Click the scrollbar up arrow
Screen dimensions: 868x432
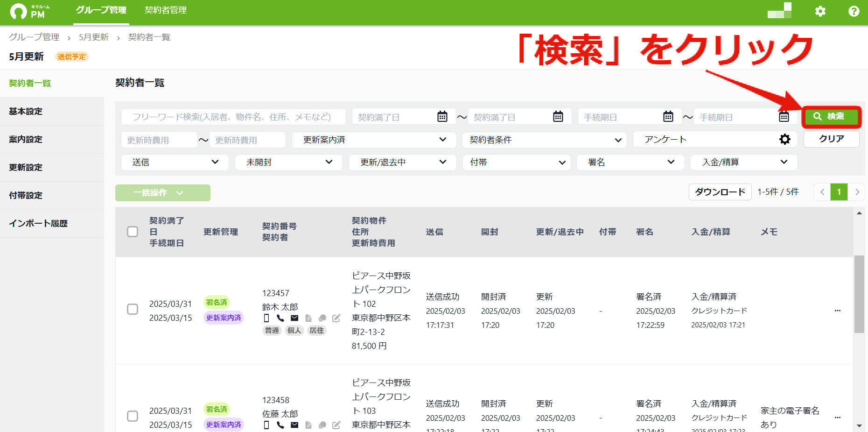click(859, 213)
